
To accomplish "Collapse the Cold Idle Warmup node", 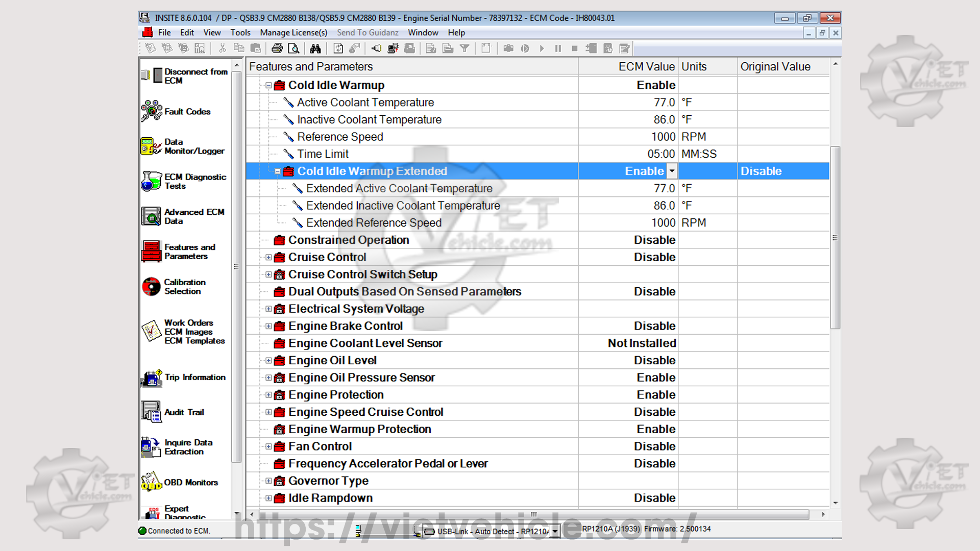I will 268,86.
